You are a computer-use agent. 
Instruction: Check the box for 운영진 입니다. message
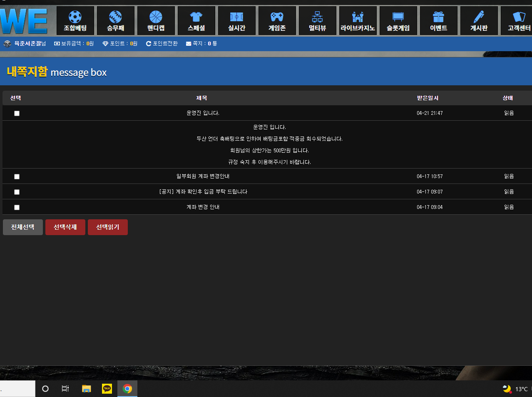[x=17, y=113]
